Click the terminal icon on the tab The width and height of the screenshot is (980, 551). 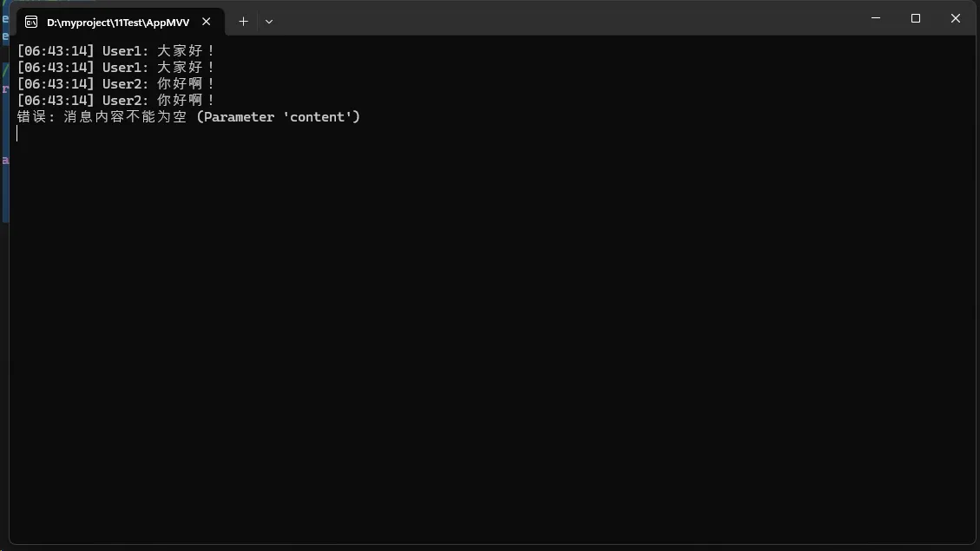click(x=31, y=22)
